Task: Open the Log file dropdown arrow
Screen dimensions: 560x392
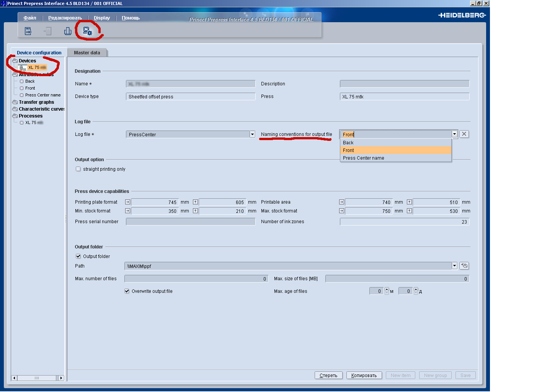Action: point(252,134)
